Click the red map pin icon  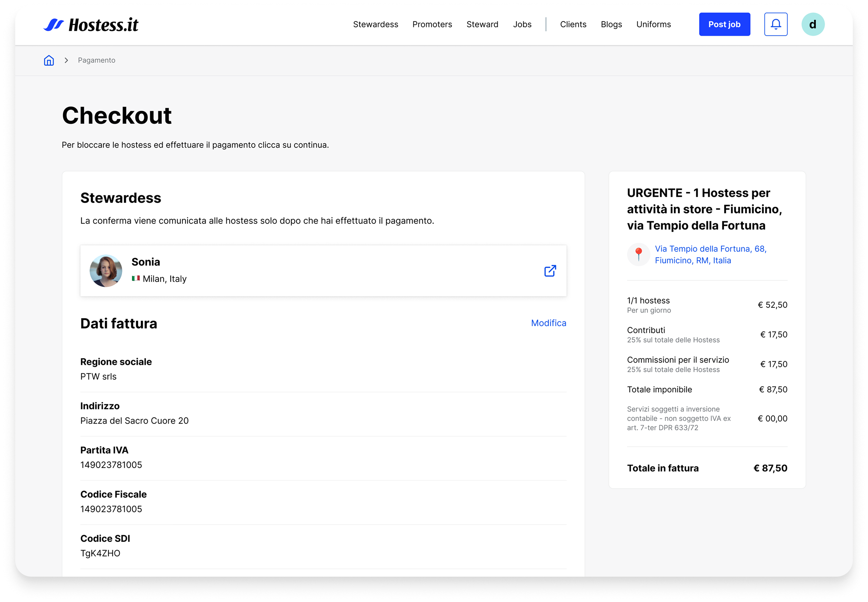[638, 254]
